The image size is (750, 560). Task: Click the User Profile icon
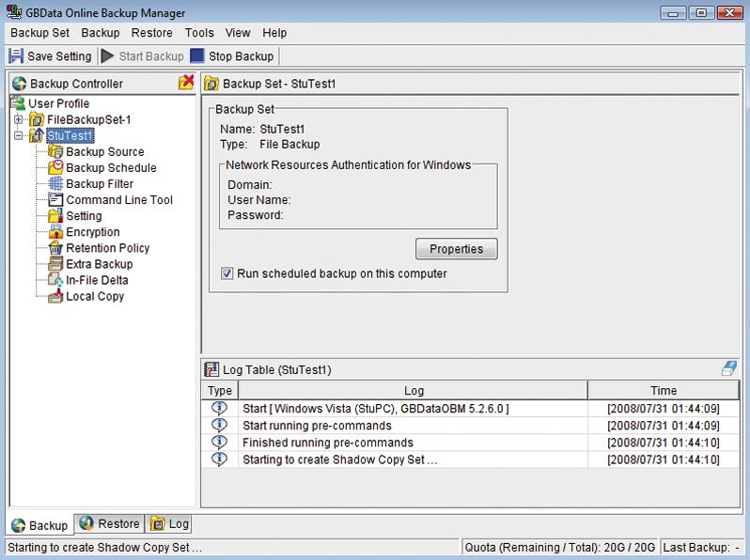tap(18, 102)
